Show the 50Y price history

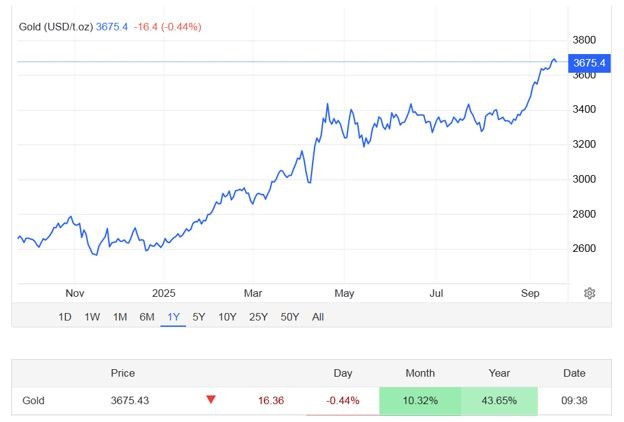(x=290, y=317)
